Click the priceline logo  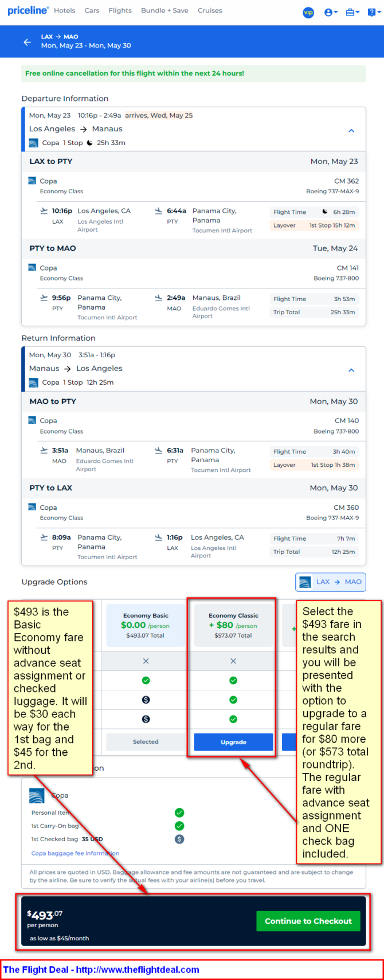(x=28, y=11)
